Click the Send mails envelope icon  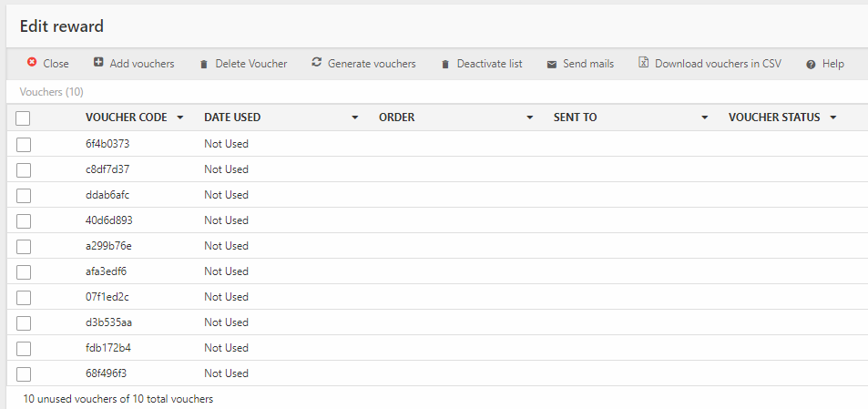pos(552,64)
